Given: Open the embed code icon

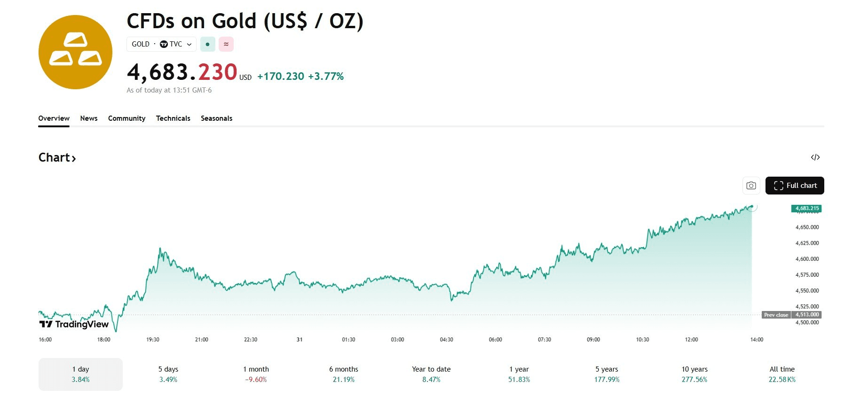Looking at the screenshot, I should pyautogui.click(x=815, y=157).
